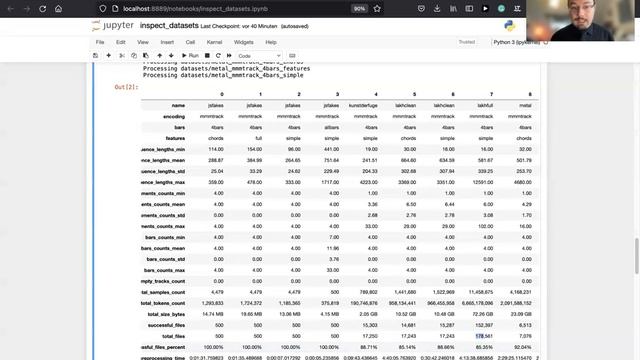The width and height of the screenshot is (640, 360).
Task: Click the 'allbars' cell in bars row
Action: click(x=331, y=127)
